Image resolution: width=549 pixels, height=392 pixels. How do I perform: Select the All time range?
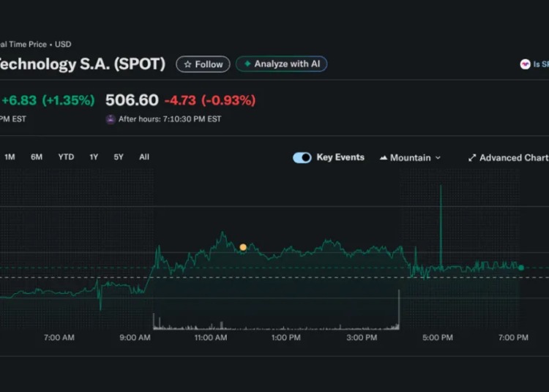[x=144, y=157]
